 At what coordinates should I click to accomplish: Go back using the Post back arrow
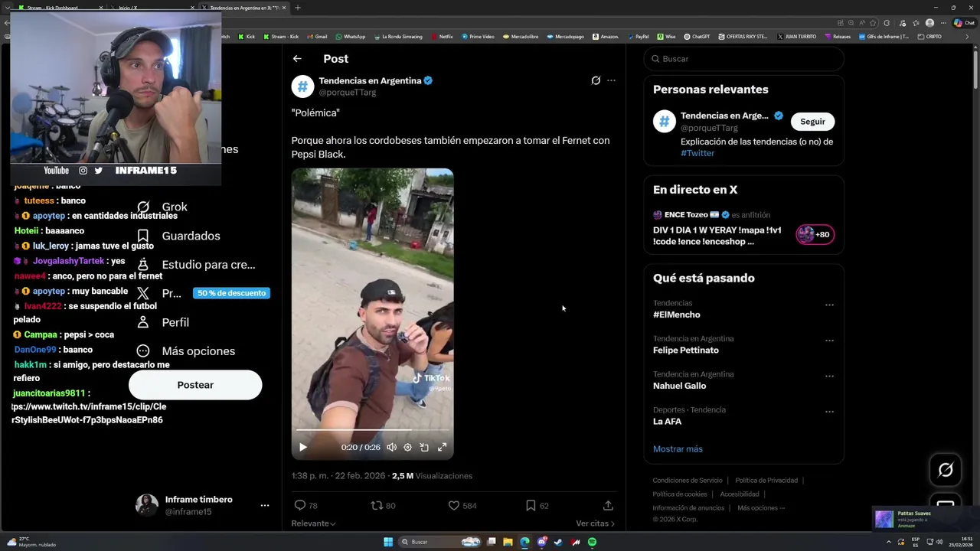coord(297,59)
